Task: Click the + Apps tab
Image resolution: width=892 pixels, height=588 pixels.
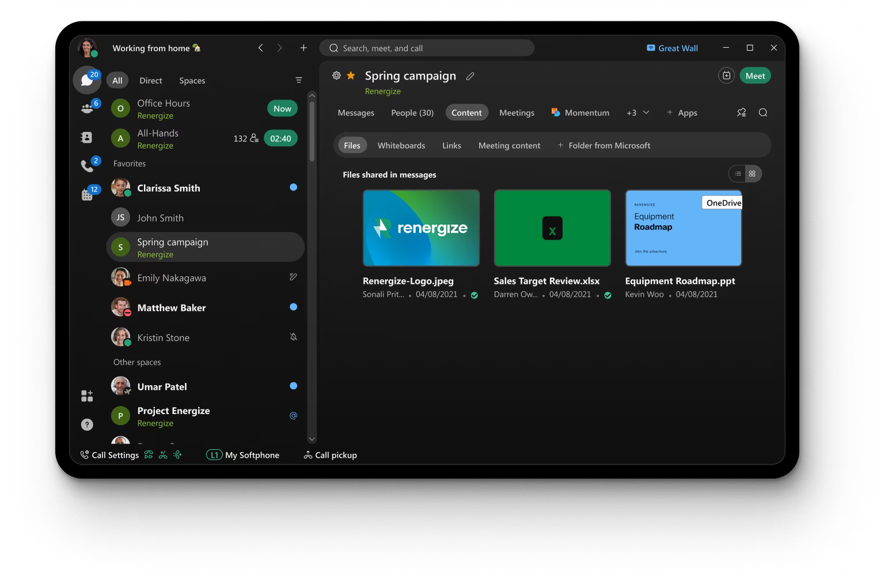Action: pos(682,113)
